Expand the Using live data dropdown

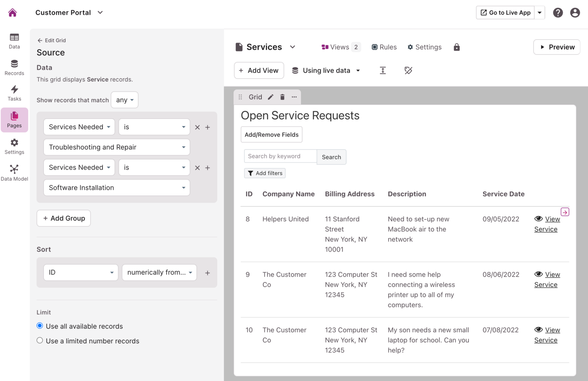point(326,71)
